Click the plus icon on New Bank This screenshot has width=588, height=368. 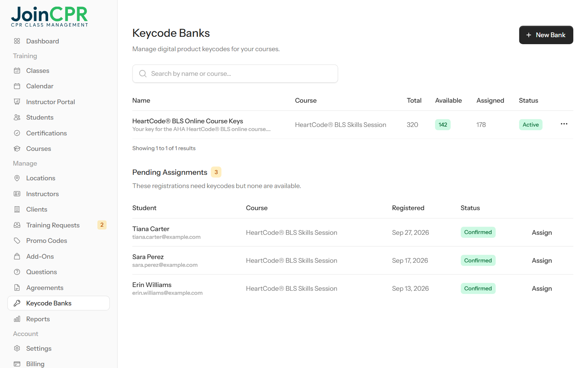point(529,35)
